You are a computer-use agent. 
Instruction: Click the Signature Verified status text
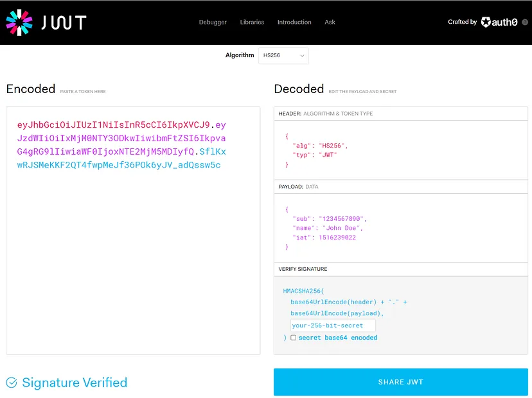[75, 383]
